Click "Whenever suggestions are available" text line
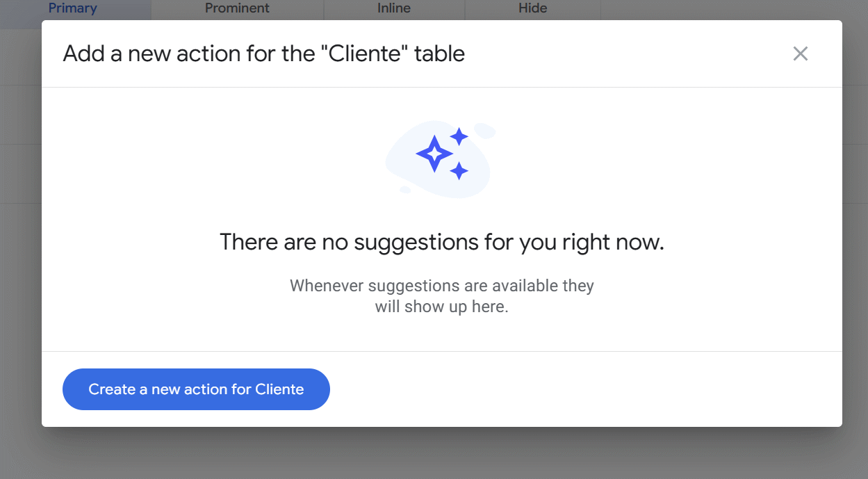 click(442, 286)
